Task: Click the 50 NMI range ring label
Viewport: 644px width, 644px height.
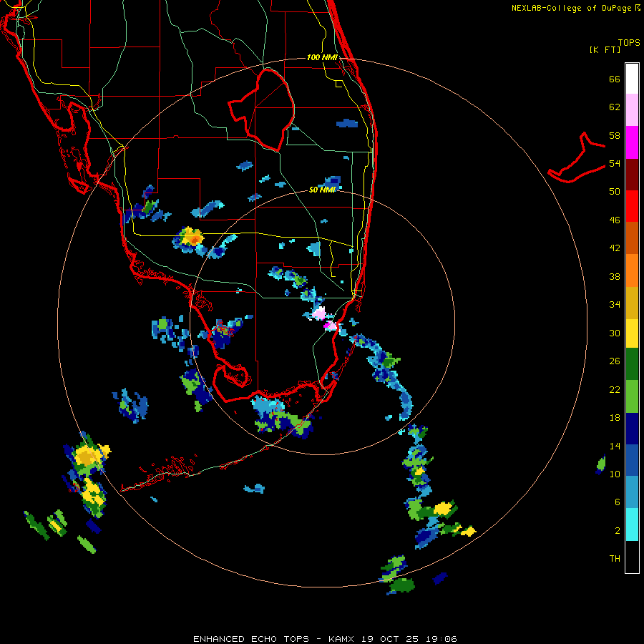Action: [322, 190]
